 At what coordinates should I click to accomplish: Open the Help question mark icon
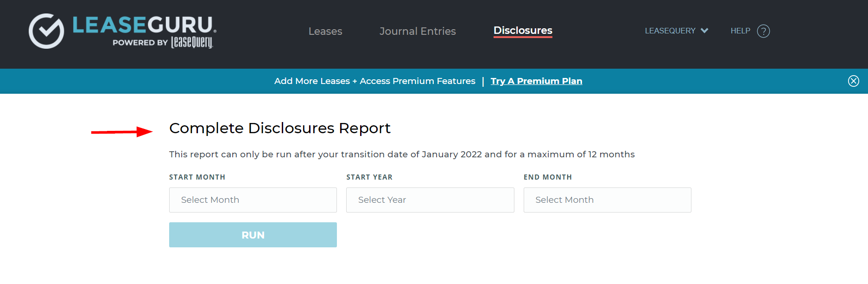click(764, 31)
